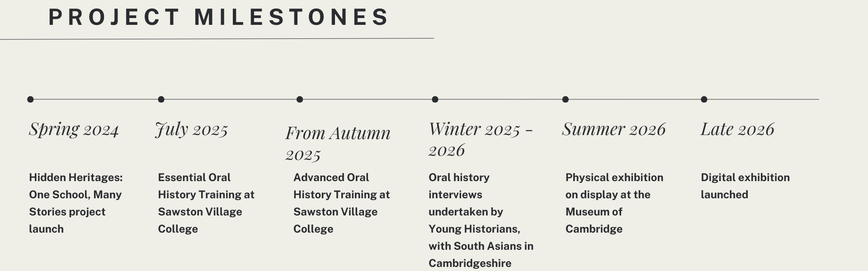
Task: Select the timeline marker above July 2025
Action: coord(161,99)
